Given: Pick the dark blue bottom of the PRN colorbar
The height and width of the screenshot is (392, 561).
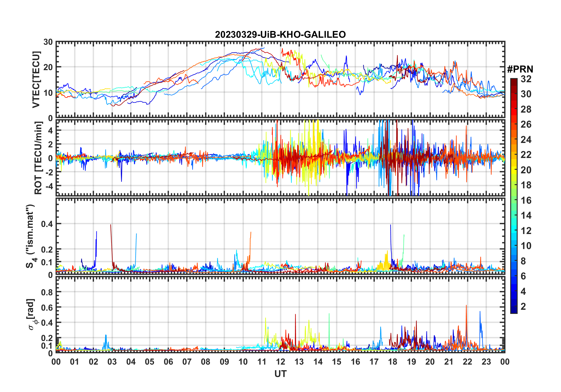Looking at the screenshot, I should click(514, 309).
